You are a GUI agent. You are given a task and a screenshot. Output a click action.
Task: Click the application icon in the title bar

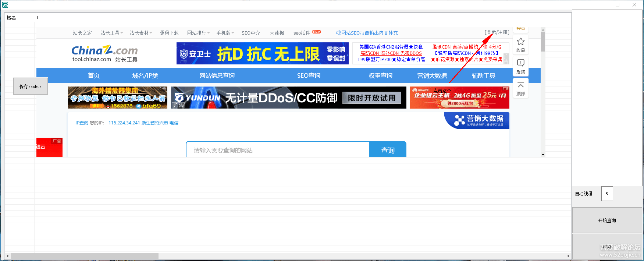pos(5,4)
